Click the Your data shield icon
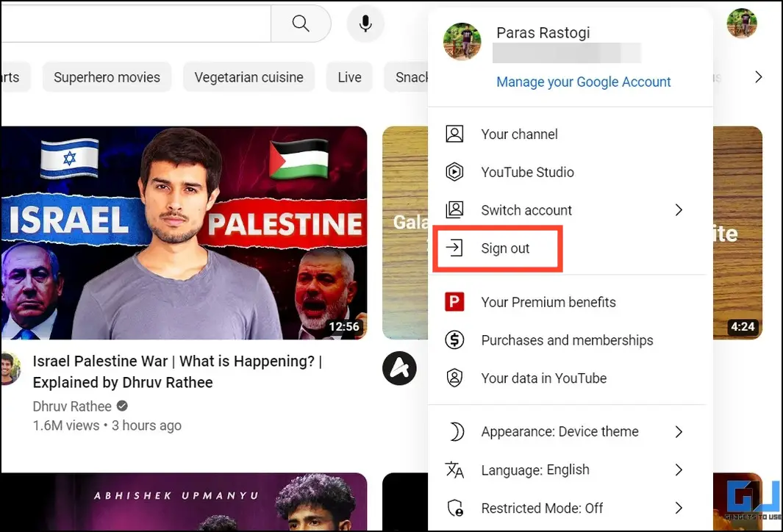The width and height of the screenshot is (783, 532). (x=454, y=378)
